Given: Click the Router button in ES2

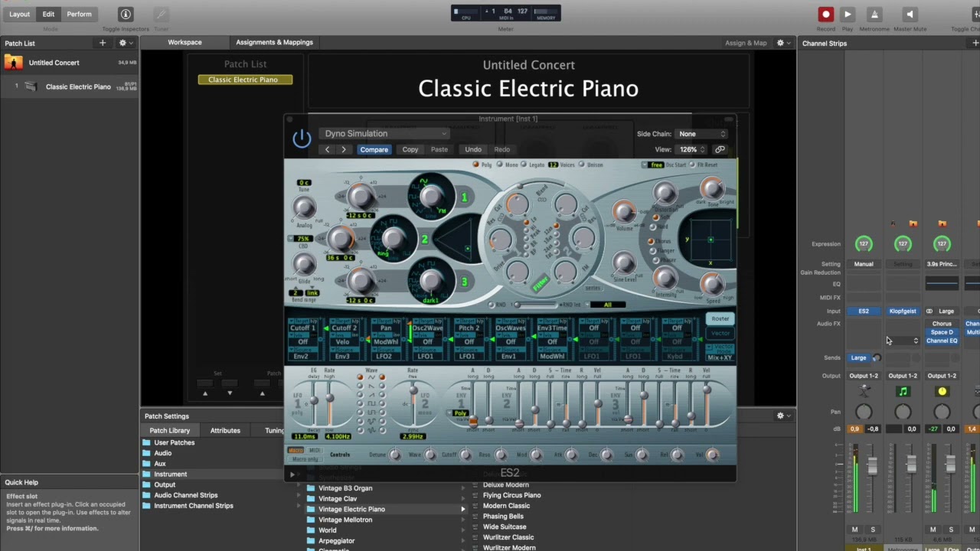Looking at the screenshot, I should (720, 319).
